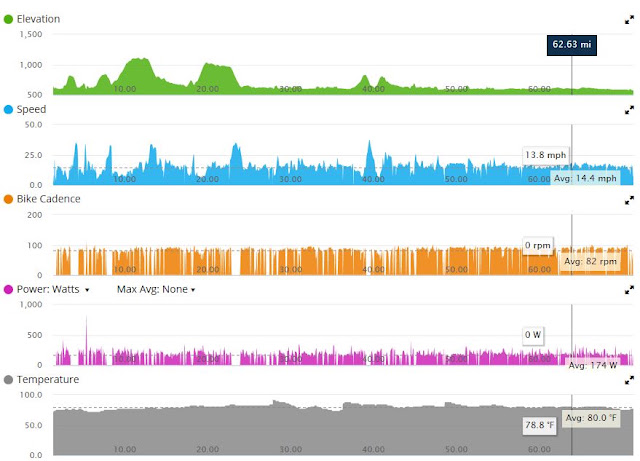Screen dimensions: 640x461
Task: Expand the Speed chart to fullscreen
Action: click(x=629, y=110)
